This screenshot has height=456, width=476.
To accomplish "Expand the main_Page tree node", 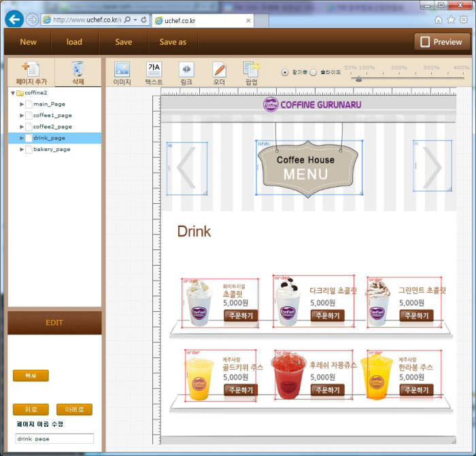I will [x=22, y=104].
